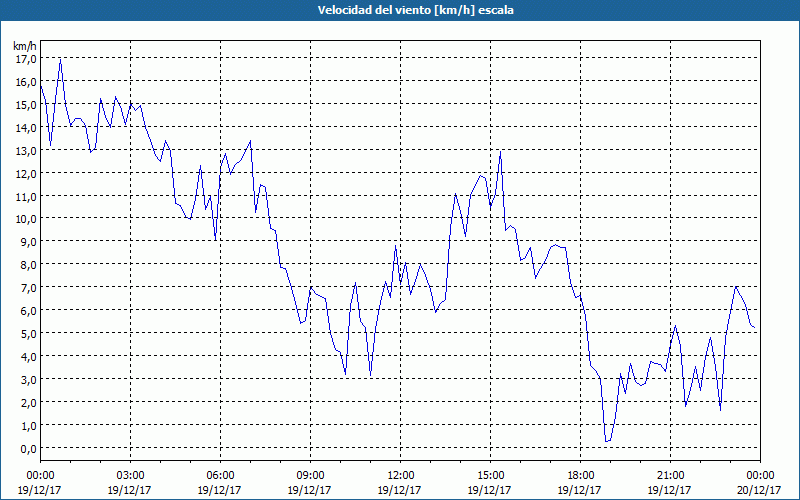Screen dimensions: 800x500
Task: Click the 14,0 y-axis label
Action: pos(26,128)
